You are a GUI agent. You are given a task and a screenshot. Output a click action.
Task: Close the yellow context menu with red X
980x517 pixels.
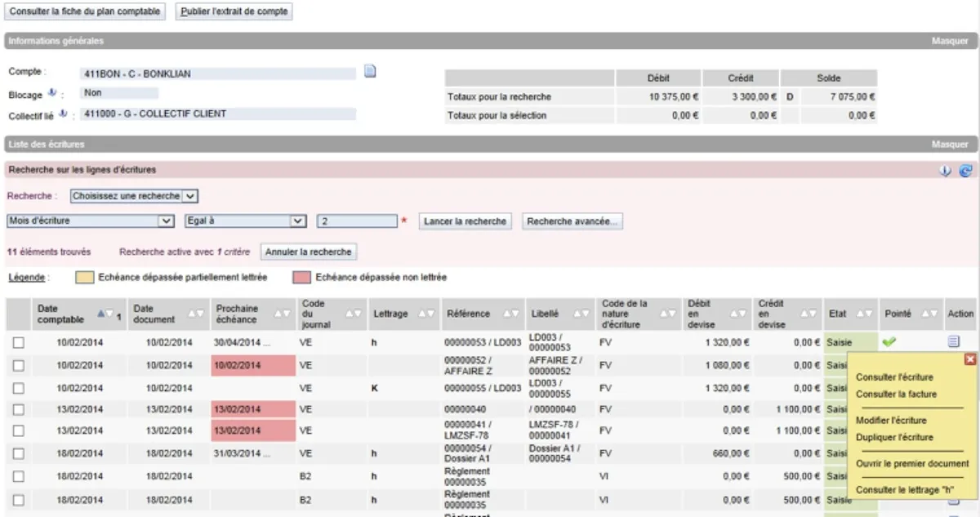(969, 359)
